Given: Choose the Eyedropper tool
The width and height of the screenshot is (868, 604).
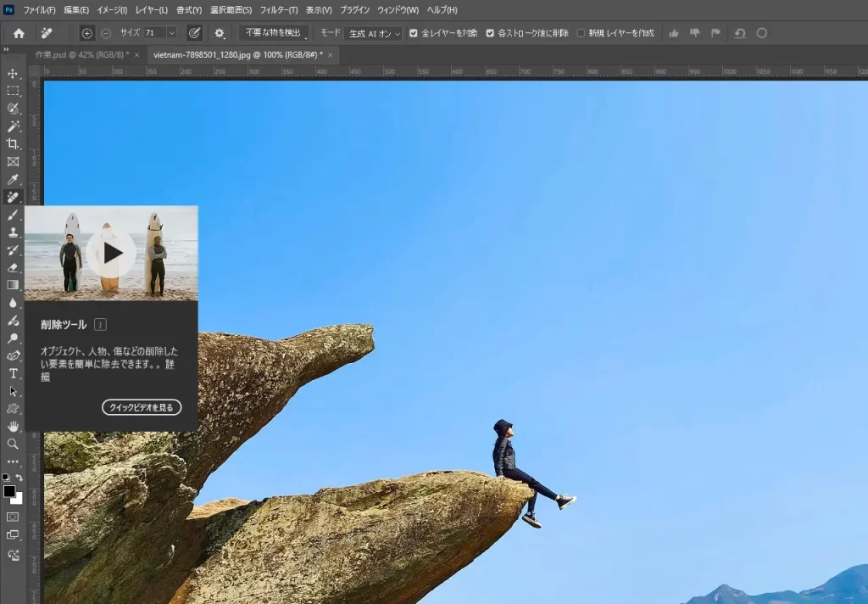Looking at the screenshot, I should point(13,179).
